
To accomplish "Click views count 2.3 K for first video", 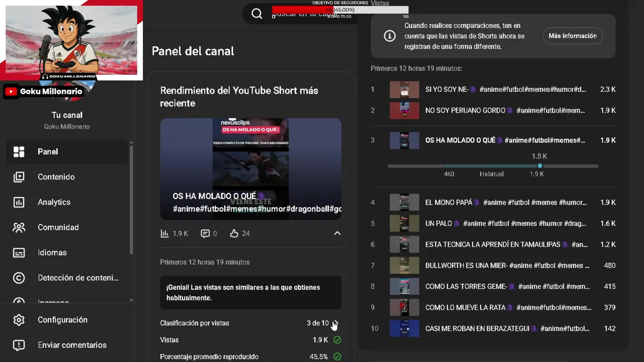I will click(x=608, y=89).
